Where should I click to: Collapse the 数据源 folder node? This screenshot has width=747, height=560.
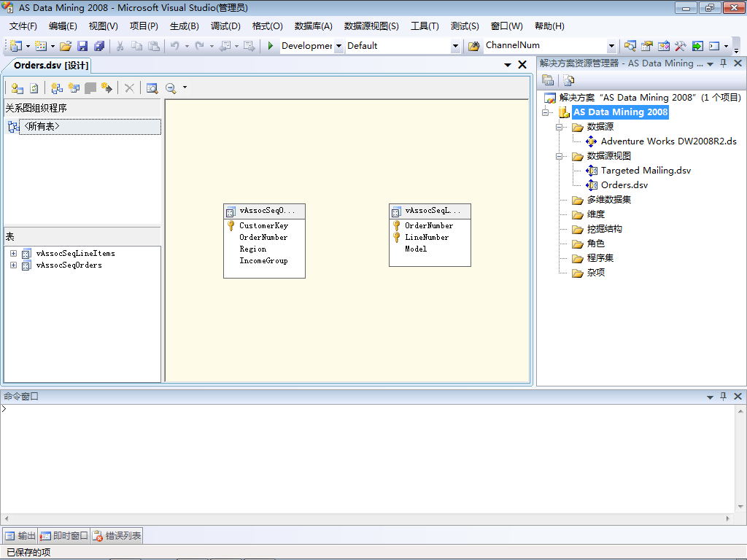click(x=560, y=127)
